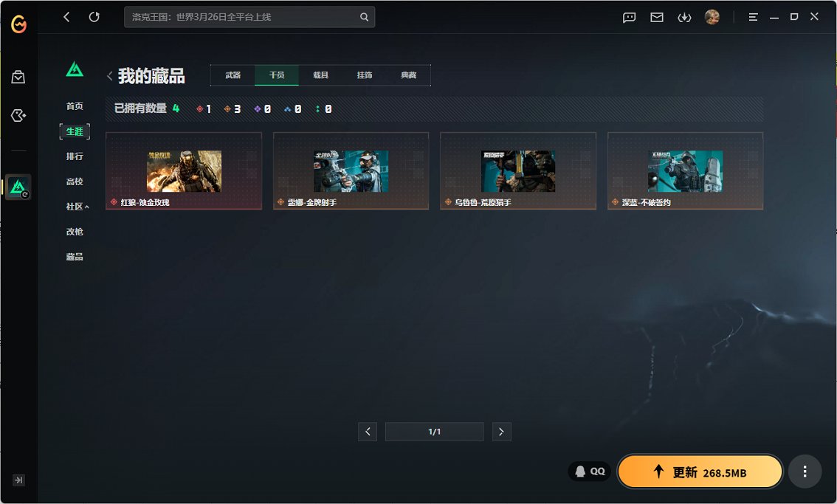Open the store bag icon in sidebar
Screen dimensions: 837x504
pos(18,77)
